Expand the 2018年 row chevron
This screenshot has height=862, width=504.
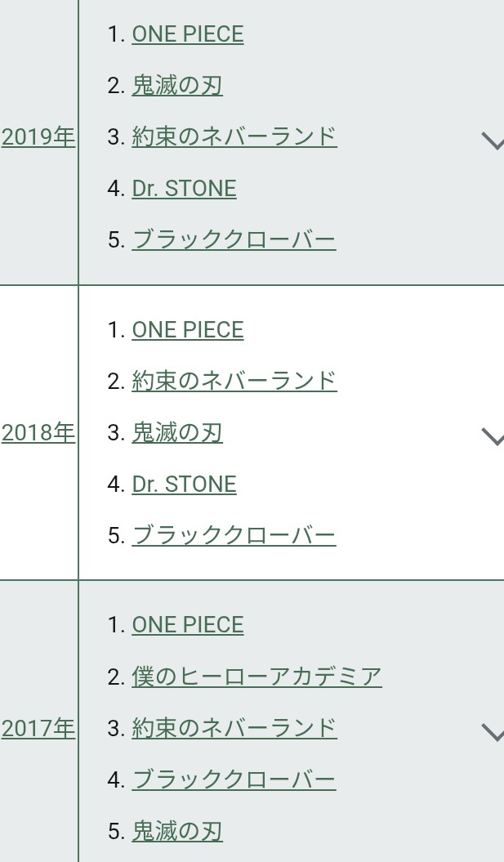tap(493, 438)
